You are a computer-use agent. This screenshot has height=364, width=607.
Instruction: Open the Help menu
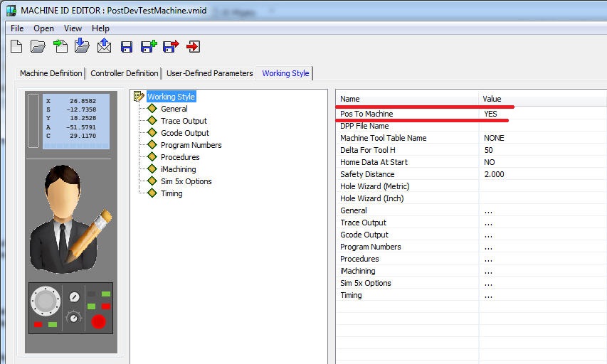coord(100,28)
